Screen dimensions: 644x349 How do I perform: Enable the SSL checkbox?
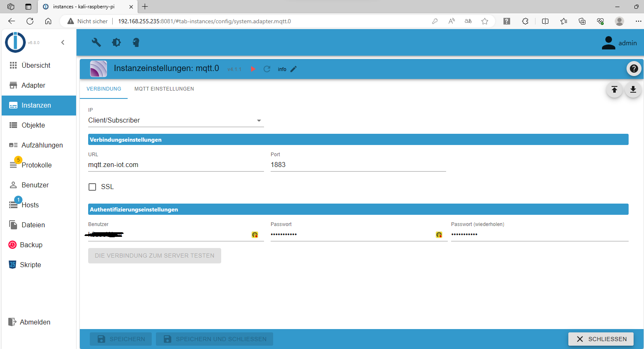92,187
